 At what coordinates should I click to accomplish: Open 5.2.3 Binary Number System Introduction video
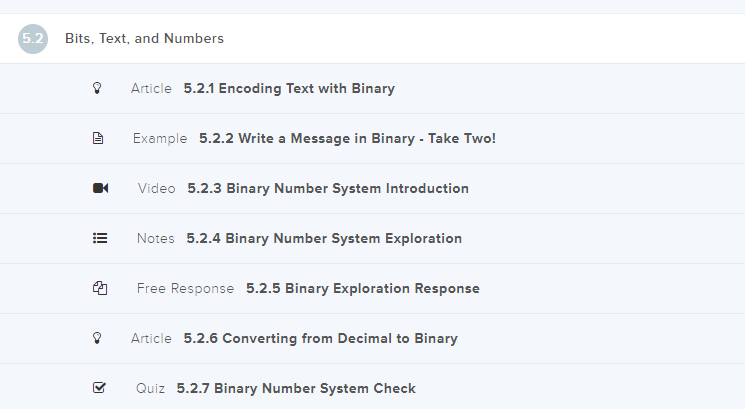pyautogui.click(x=328, y=188)
